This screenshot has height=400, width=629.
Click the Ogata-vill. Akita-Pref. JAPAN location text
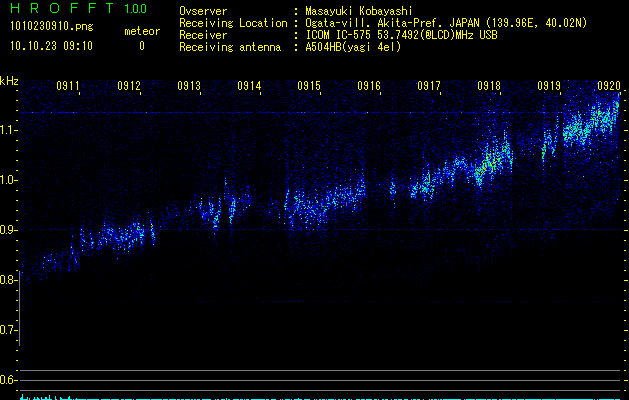(446, 23)
